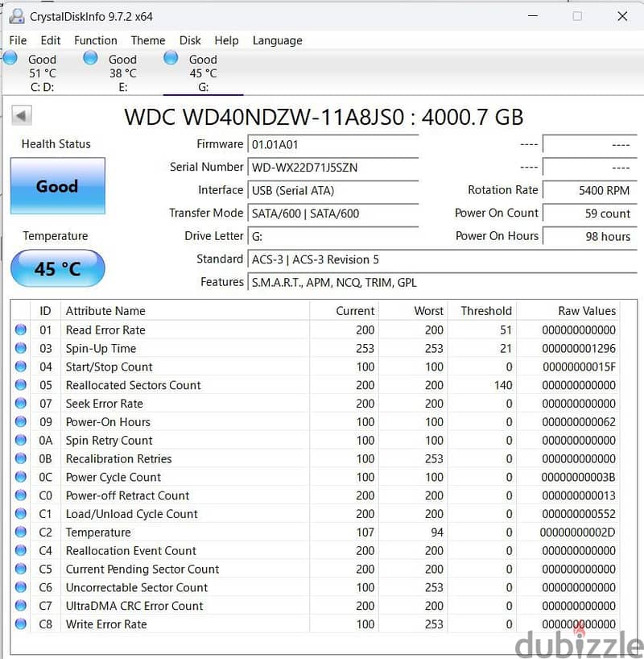The height and width of the screenshot is (659, 644).
Task: Select the Reallocated Sectors Count threshold 140
Action: point(503,385)
